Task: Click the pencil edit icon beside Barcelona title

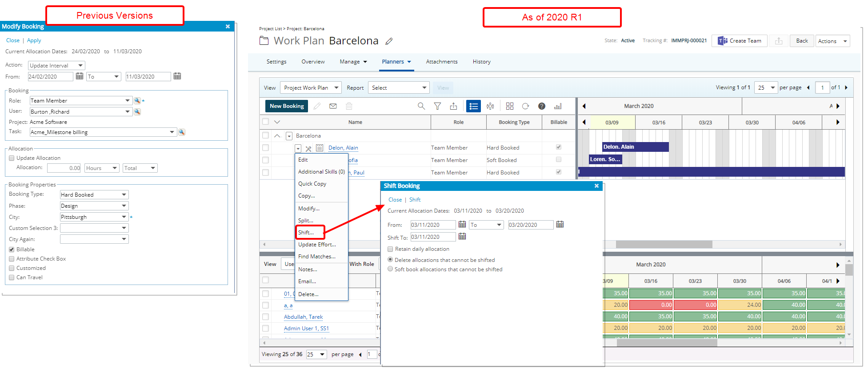Action: [x=389, y=41]
